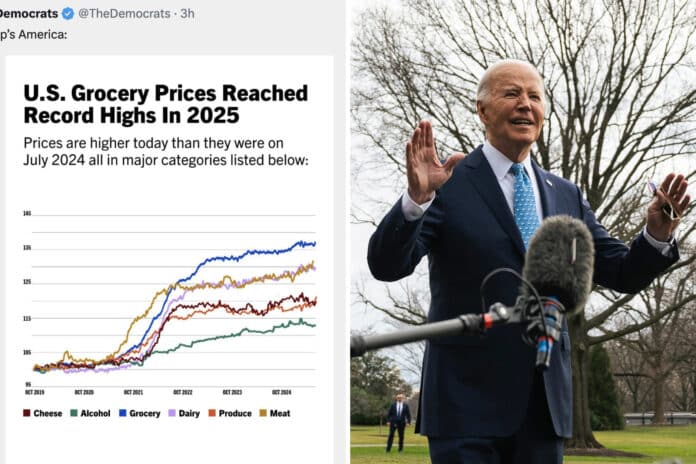Click the fuzzy gray microphone in photo
This screenshot has width=696, height=464.
[x=558, y=263]
